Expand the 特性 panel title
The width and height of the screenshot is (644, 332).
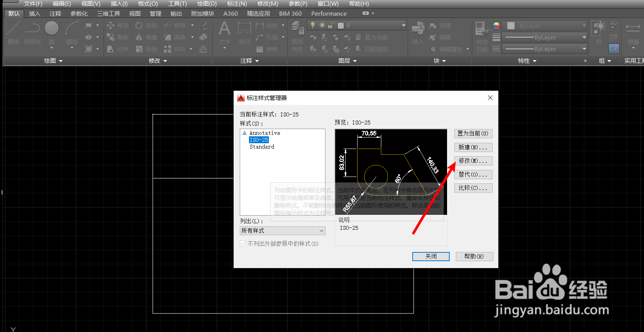(527, 61)
